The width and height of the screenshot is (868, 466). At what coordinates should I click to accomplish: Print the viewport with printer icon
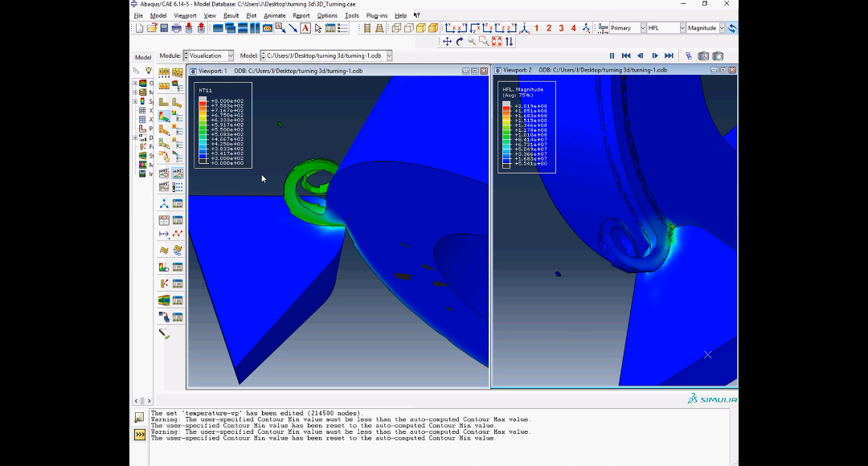[x=176, y=27]
